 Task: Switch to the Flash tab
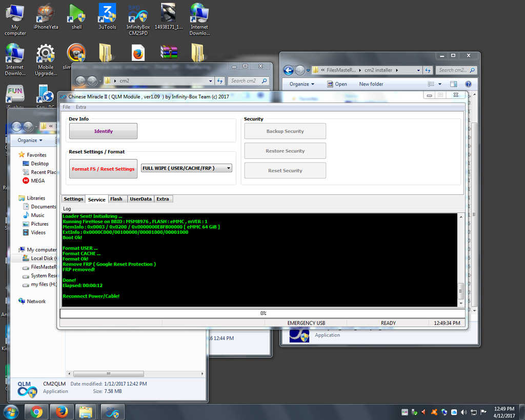(x=116, y=199)
